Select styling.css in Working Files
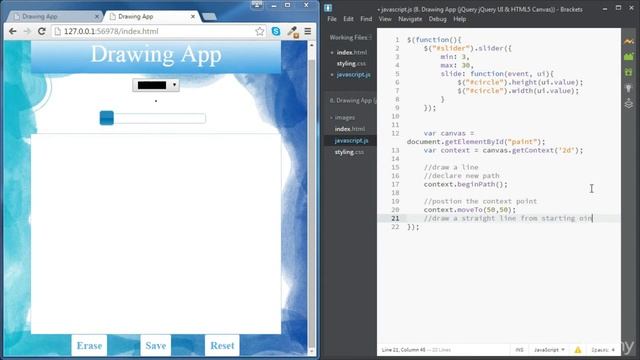 click(351, 64)
